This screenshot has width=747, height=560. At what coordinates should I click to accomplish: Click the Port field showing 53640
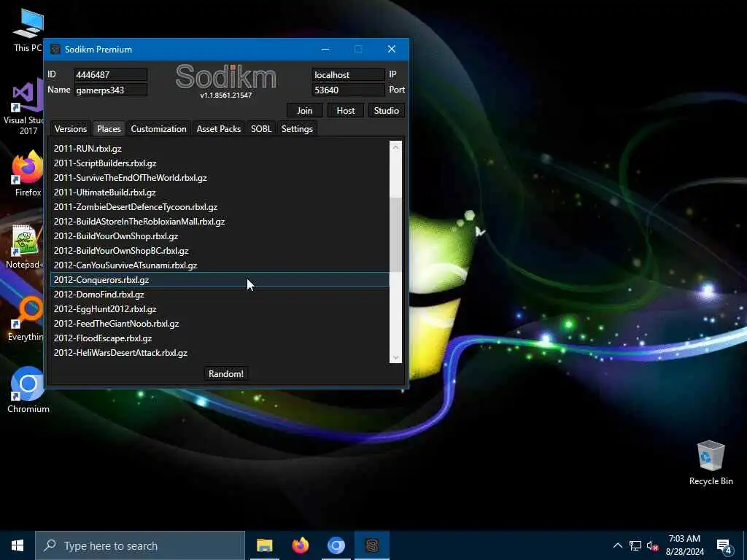click(348, 90)
